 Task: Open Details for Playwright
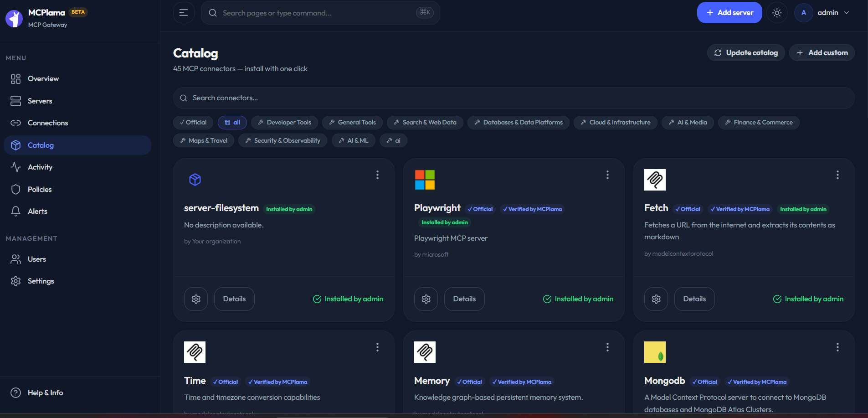coord(464,299)
